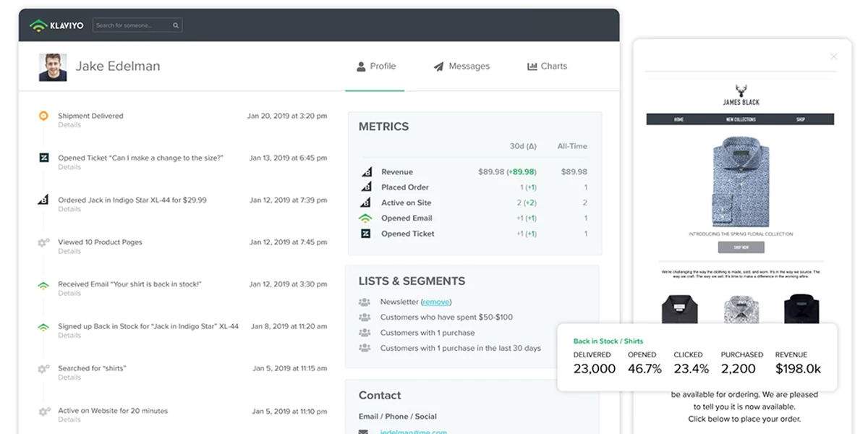Click the Opened Email metric icon
This screenshot has height=434, width=868.
pyautogui.click(x=366, y=218)
